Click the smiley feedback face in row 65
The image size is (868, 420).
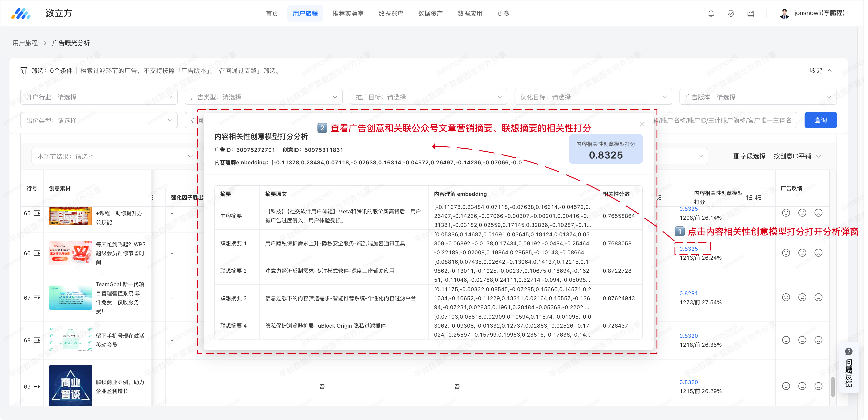click(786, 212)
